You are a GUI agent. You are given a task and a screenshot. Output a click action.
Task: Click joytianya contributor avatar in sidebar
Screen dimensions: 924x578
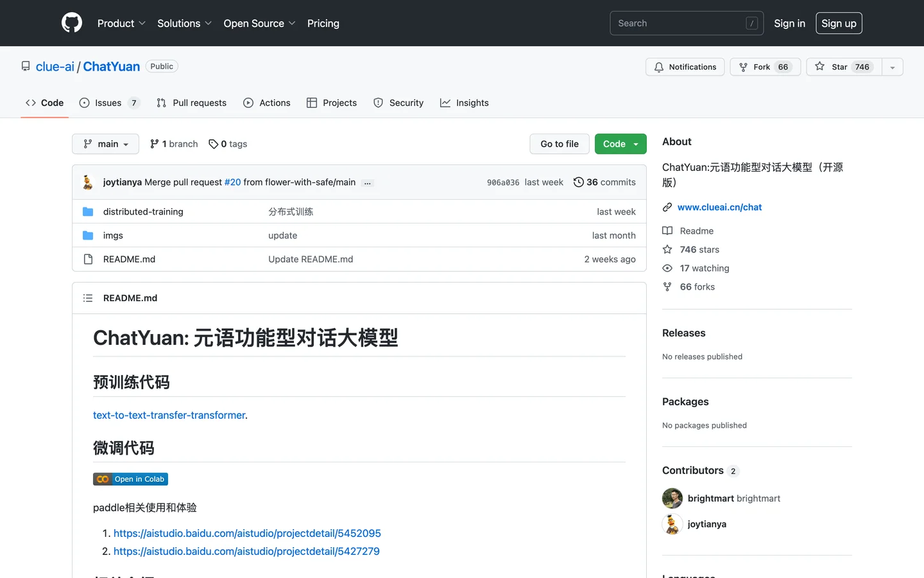click(x=672, y=524)
